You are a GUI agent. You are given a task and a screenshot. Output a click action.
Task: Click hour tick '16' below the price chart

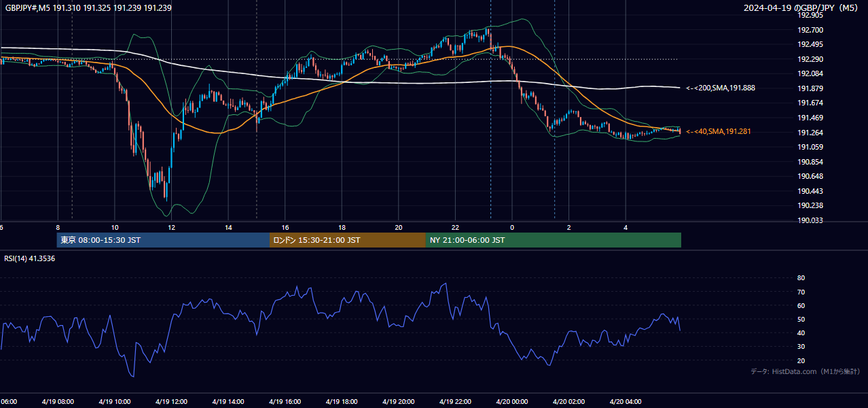point(285,227)
